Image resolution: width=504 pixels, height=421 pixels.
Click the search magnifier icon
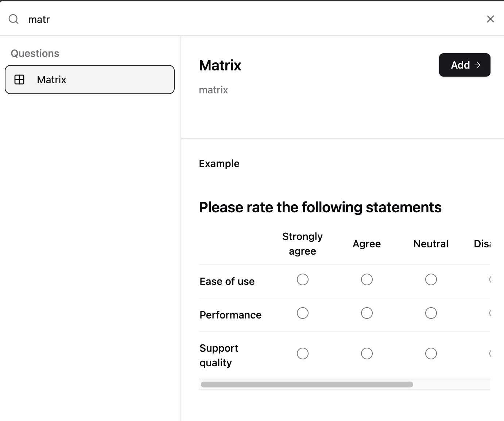click(x=13, y=19)
